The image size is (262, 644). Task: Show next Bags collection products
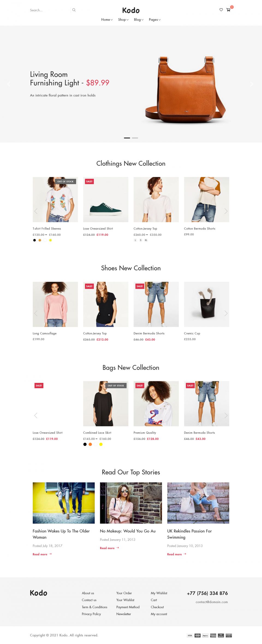tap(226, 415)
